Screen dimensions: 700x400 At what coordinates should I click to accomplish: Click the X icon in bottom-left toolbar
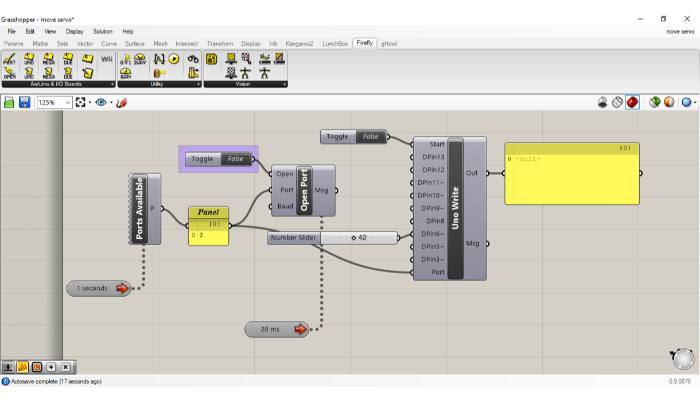[66, 367]
